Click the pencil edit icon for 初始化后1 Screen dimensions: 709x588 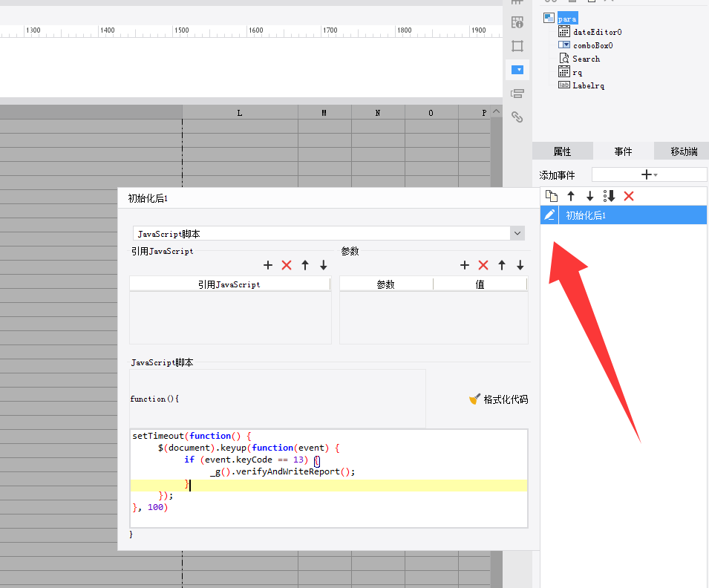tap(549, 215)
